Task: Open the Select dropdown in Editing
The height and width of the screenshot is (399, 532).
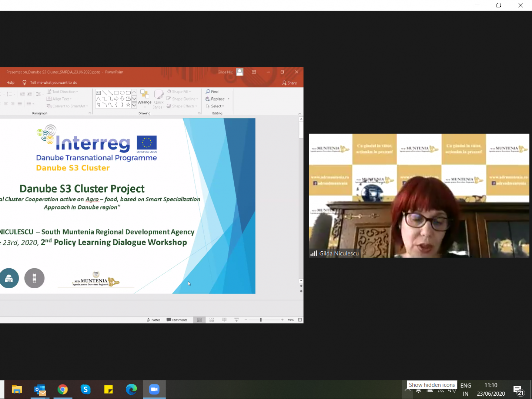Action: [215, 106]
